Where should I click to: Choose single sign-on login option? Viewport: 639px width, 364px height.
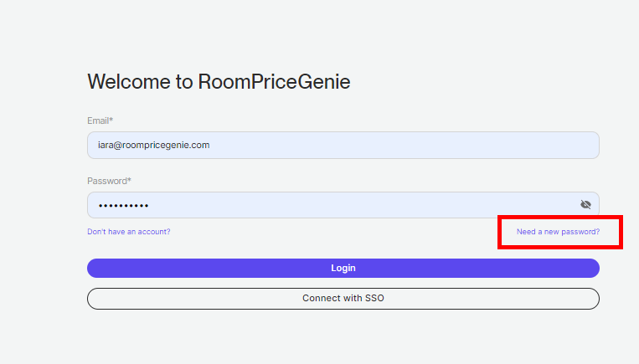point(343,298)
